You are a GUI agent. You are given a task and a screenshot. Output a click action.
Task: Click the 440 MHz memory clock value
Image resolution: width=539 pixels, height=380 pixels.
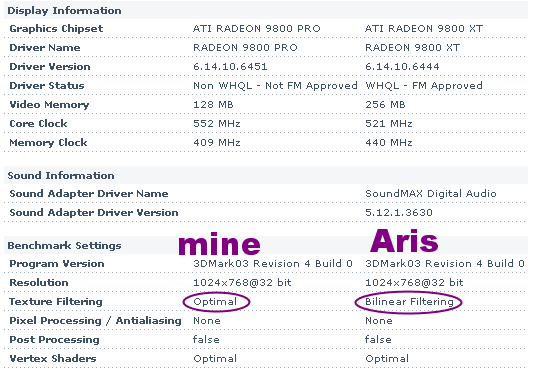388,142
